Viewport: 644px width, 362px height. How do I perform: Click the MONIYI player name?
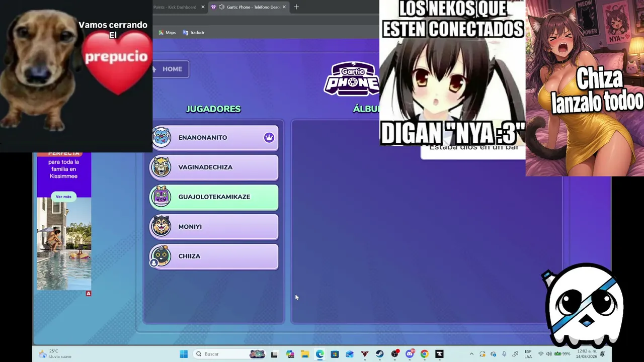(x=190, y=227)
